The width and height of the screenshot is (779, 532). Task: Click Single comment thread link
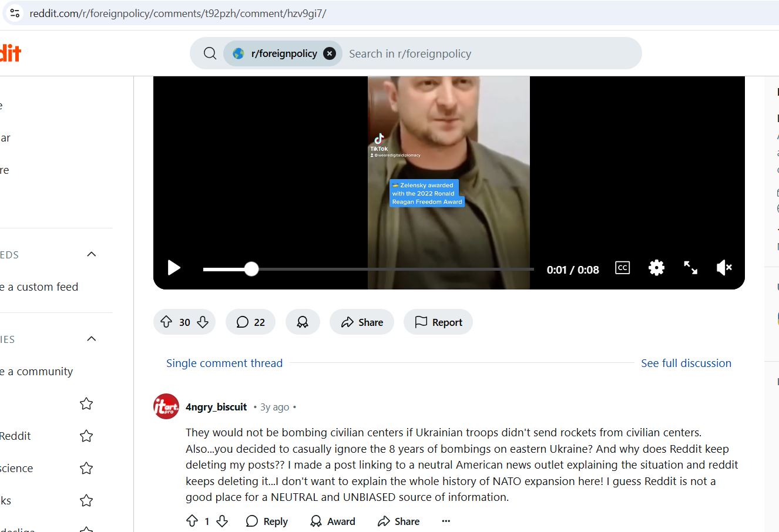click(224, 363)
